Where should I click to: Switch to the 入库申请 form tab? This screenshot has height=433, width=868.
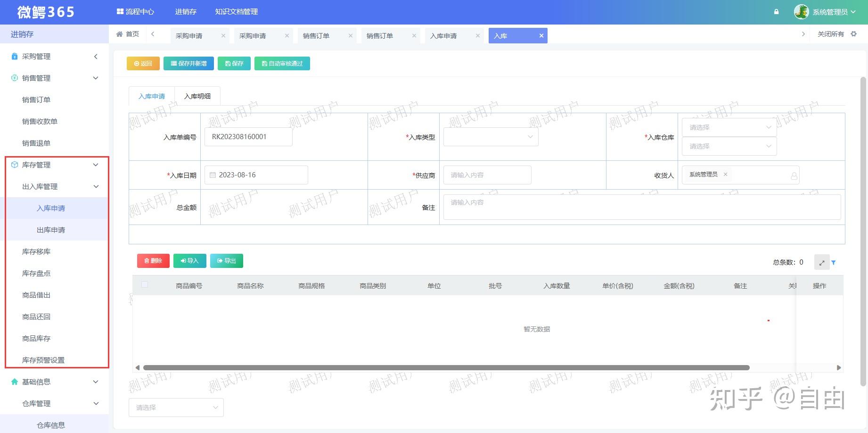[x=152, y=96]
